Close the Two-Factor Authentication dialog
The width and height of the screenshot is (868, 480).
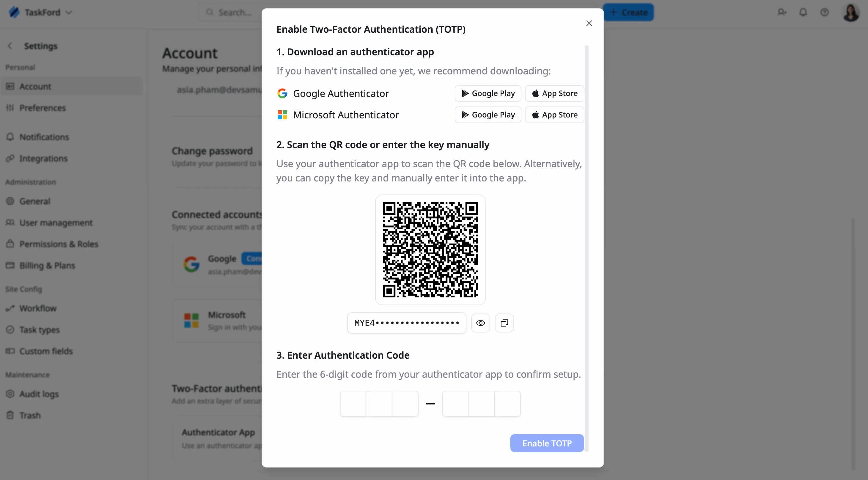coord(589,23)
